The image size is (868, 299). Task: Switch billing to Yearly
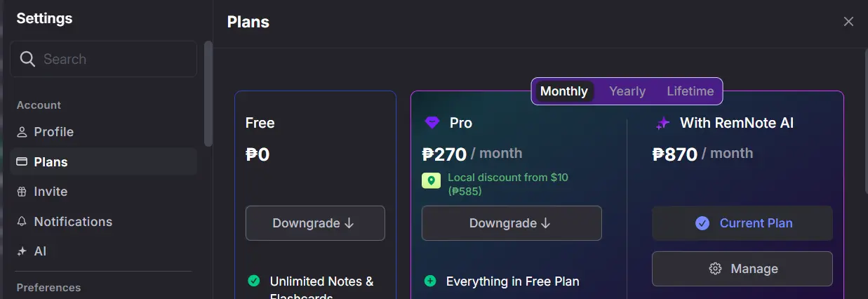click(x=627, y=91)
